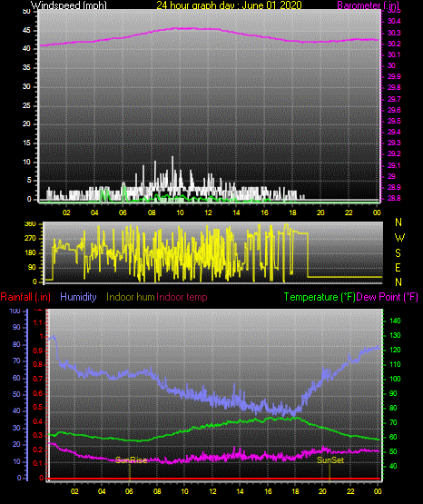423x504 pixels.
Task: Click the 360 value on wind direction axis
Action: point(30,224)
